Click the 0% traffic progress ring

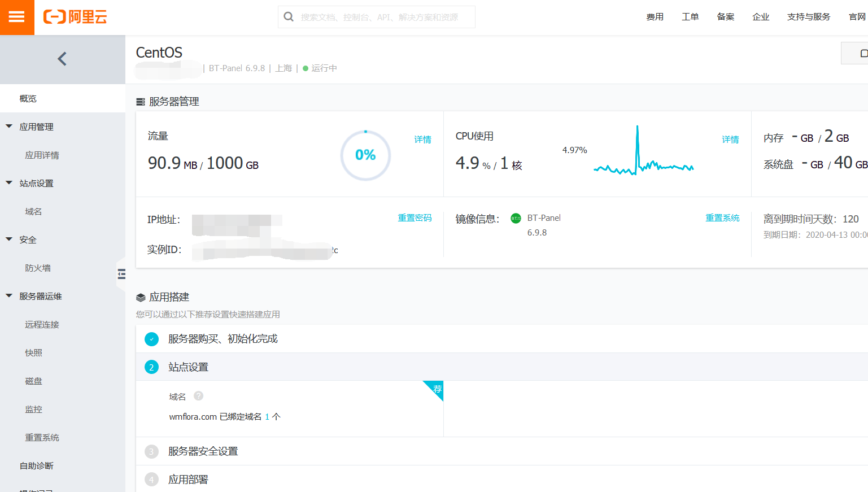365,155
